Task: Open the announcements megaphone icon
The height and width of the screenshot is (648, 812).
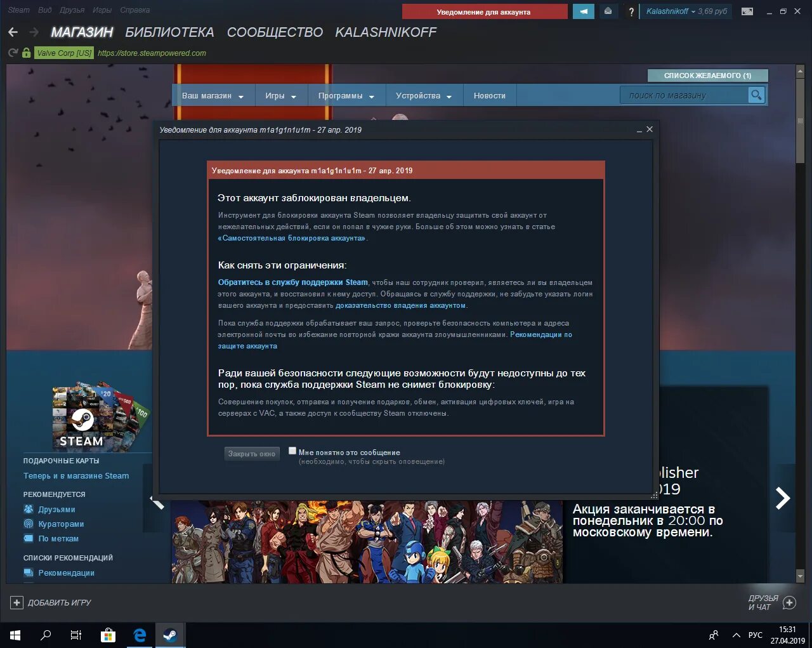Action: click(584, 11)
